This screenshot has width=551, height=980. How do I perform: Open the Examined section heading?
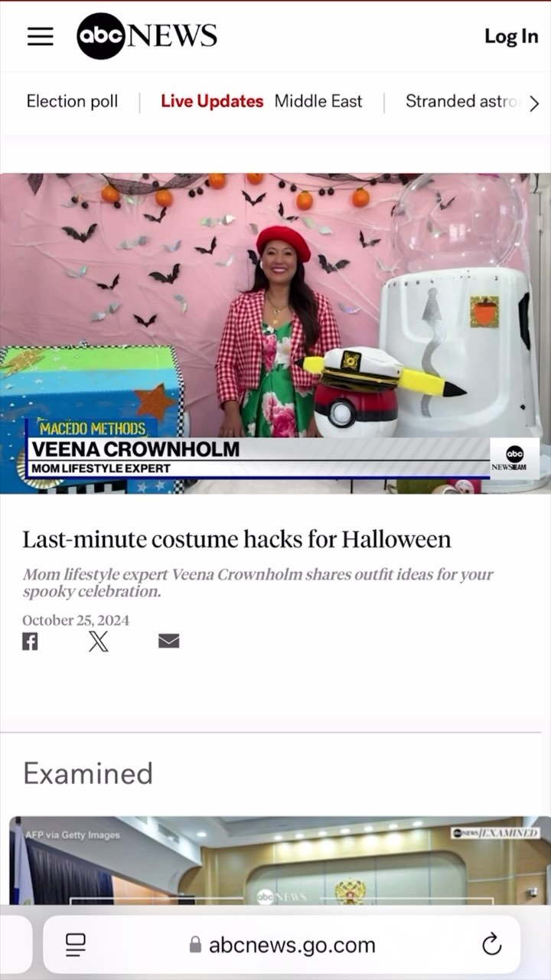point(88,773)
